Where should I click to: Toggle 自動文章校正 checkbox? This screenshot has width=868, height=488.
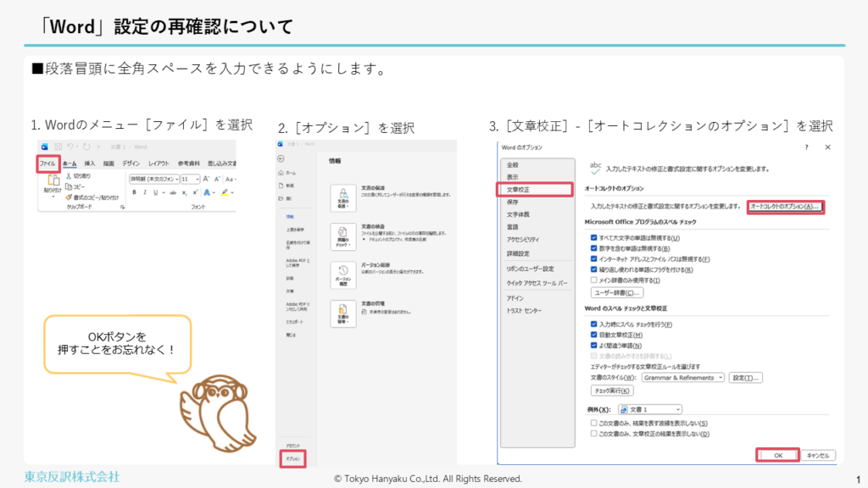point(594,335)
